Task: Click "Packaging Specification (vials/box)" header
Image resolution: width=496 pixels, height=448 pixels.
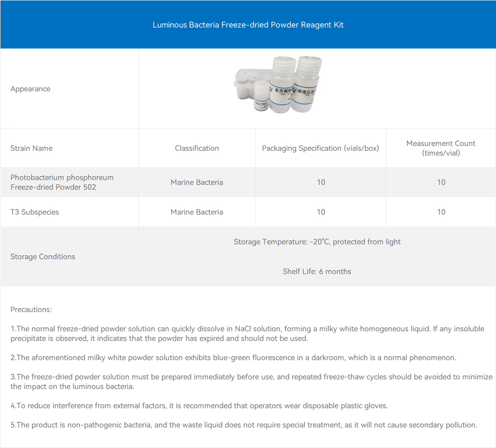Action: pos(321,148)
